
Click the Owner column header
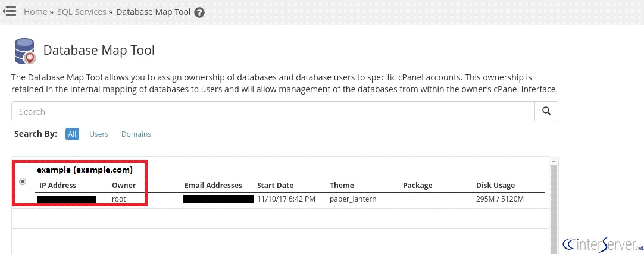(x=124, y=186)
